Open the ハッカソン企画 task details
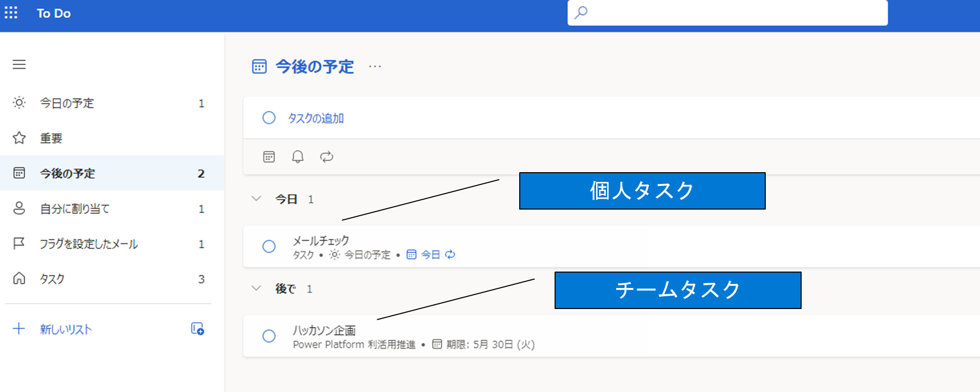Screen dimensions: 980x392 coord(611,336)
